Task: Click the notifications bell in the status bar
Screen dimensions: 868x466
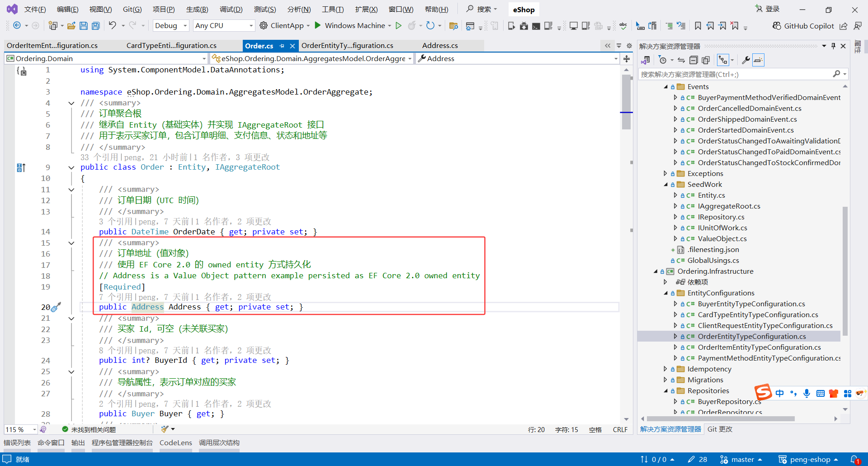Action: pos(854,459)
